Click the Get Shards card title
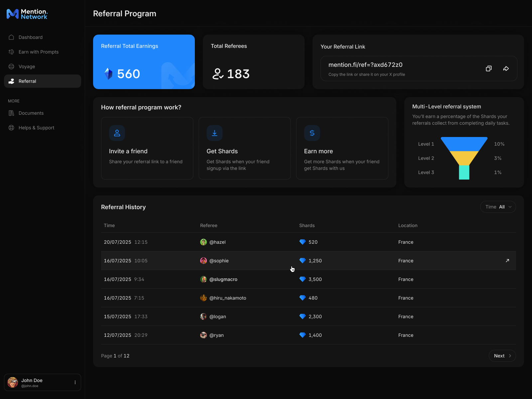 [x=222, y=151]
